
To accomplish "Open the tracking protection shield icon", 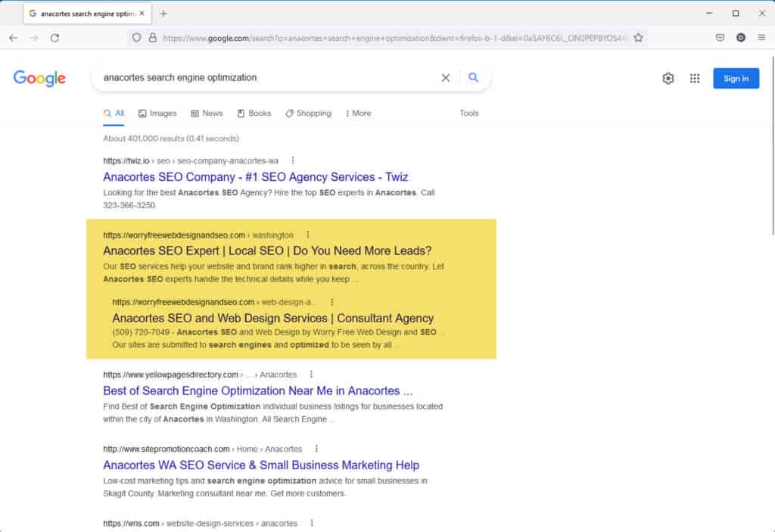I will [136, 38].
